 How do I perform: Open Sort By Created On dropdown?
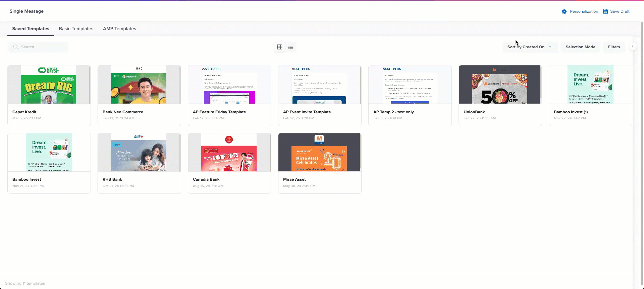(x=530, y=47)
